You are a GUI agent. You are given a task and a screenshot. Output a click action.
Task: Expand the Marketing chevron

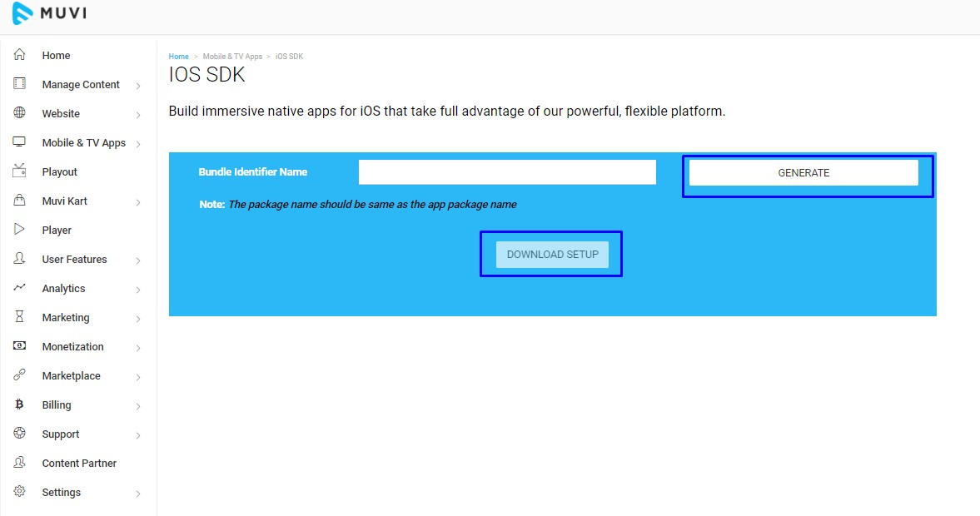pyautogui.click(x=138, y=319)
